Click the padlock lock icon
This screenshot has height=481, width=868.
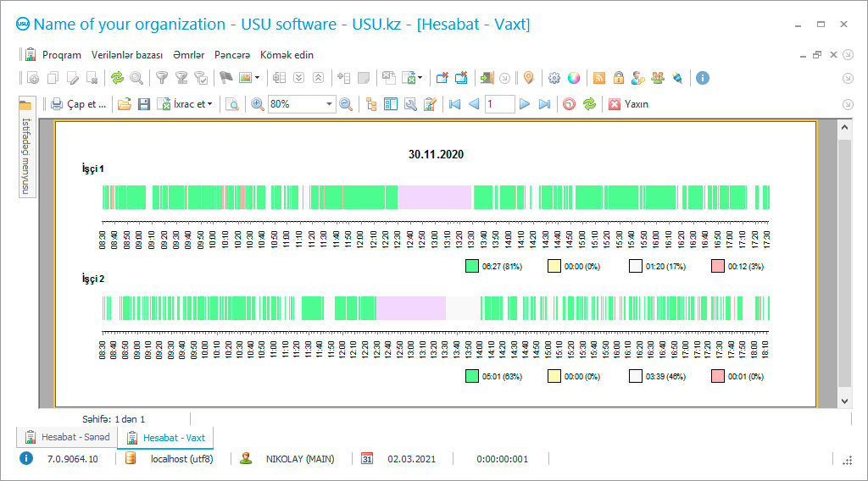[x=619, y=78]
